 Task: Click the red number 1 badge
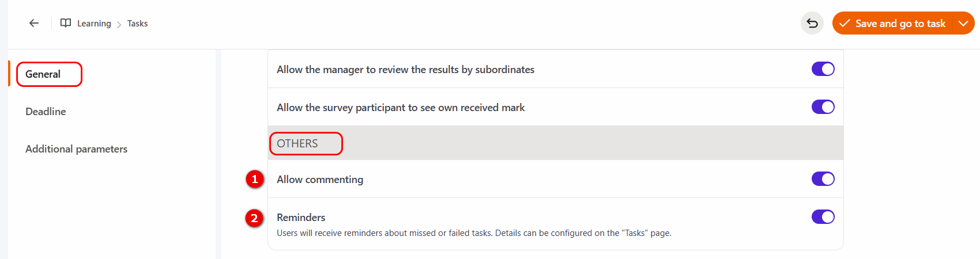pyautogui.click(x=255, y=179)
